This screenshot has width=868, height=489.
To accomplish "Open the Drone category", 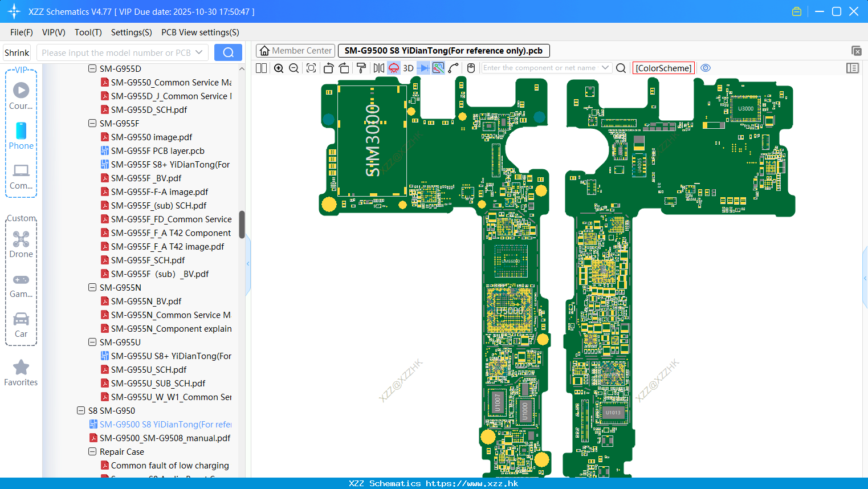I will [x=21, y=244].
